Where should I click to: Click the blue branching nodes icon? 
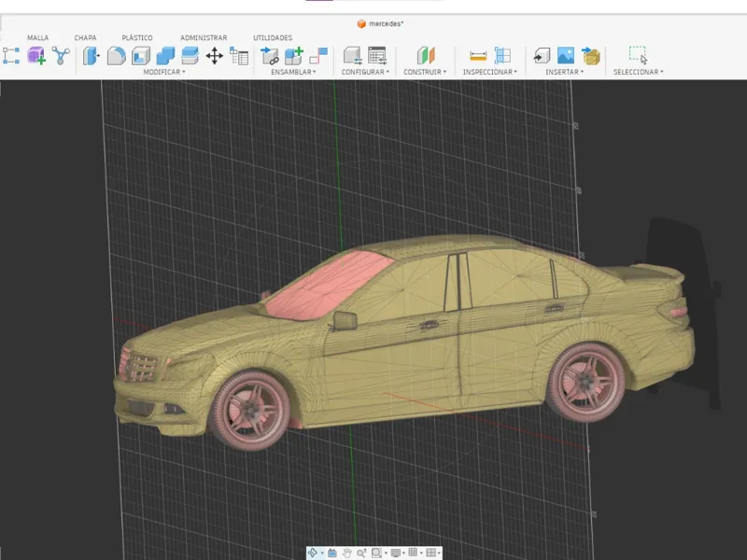61,56
